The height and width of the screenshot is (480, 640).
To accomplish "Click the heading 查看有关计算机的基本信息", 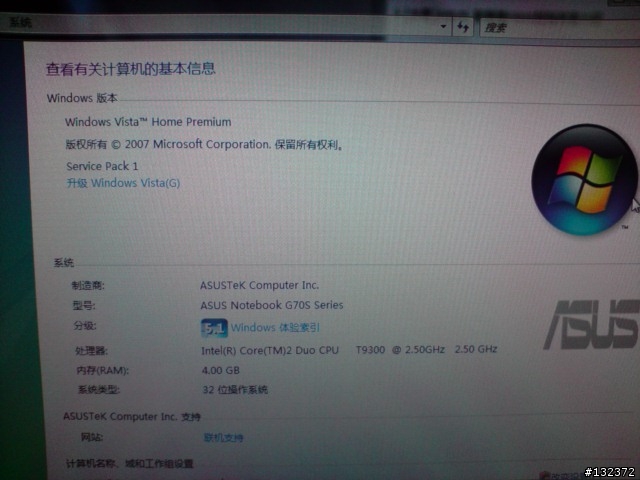I will [131, 69].
